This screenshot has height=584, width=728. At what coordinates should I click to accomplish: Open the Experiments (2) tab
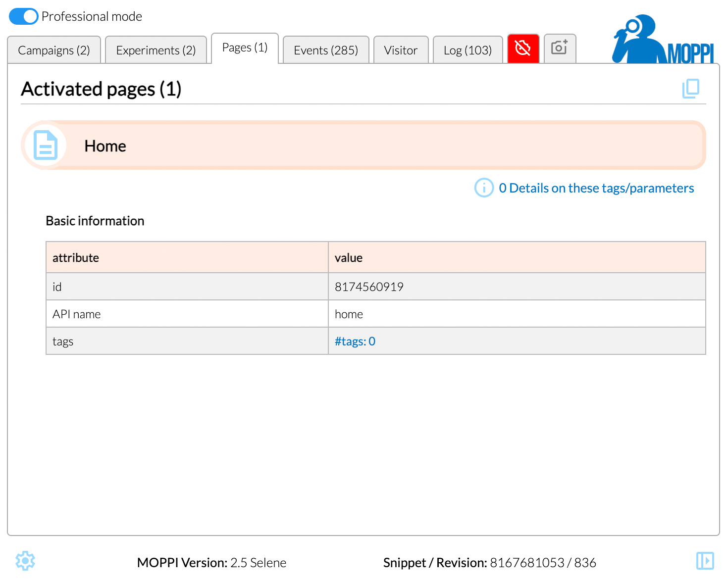156,50
